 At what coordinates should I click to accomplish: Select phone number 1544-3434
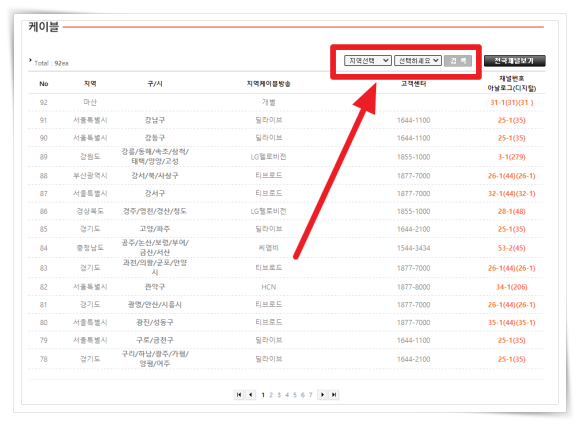pyautogui.click(x=414, y=248)
